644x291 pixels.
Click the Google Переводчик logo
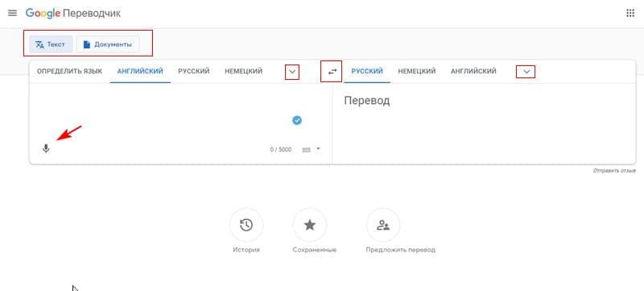tap(73, 13)
